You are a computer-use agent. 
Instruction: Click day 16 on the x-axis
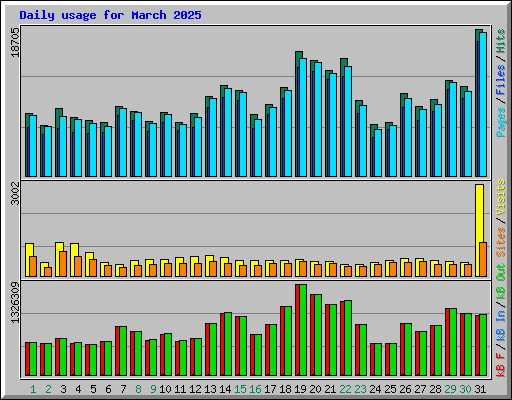pyautogui.click(x=255, y=389)
